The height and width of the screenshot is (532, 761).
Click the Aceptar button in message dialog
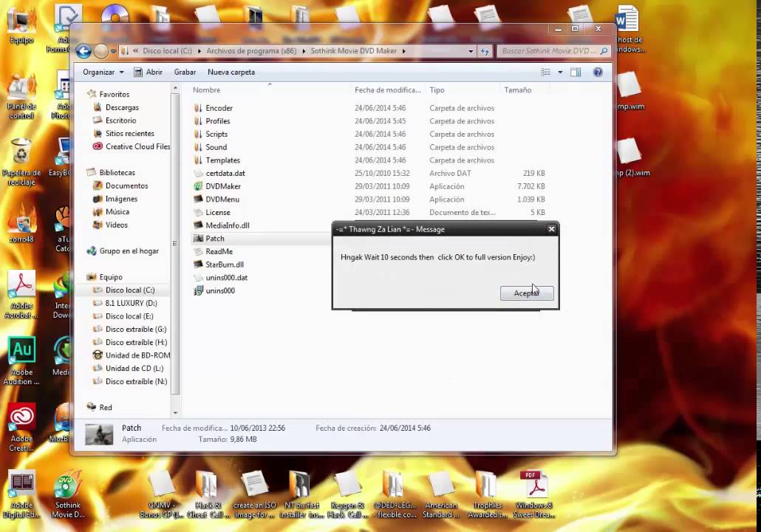point(527,293)
